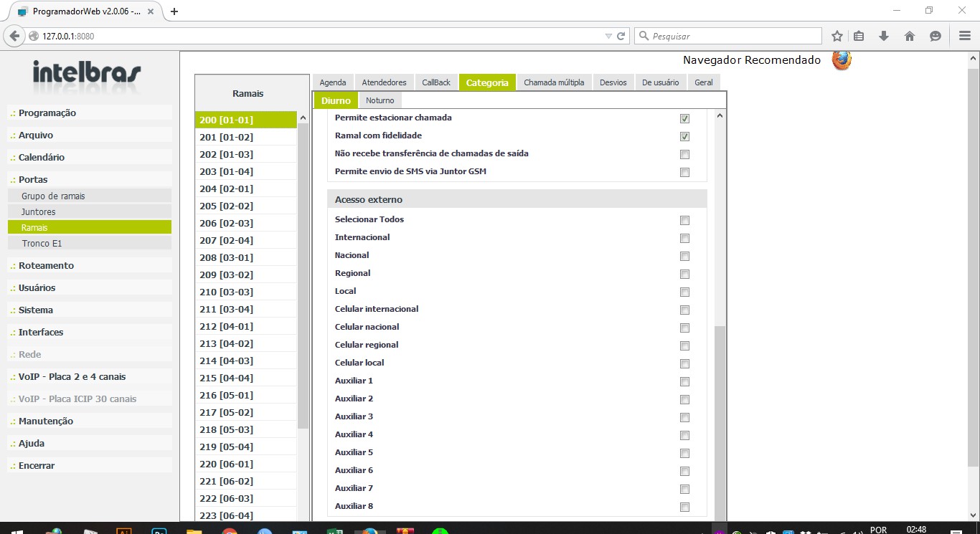Click the Firefox logo beside Navegador Recomendado
This screenshot has width=980, height=534.
click(x=842, y=60)
